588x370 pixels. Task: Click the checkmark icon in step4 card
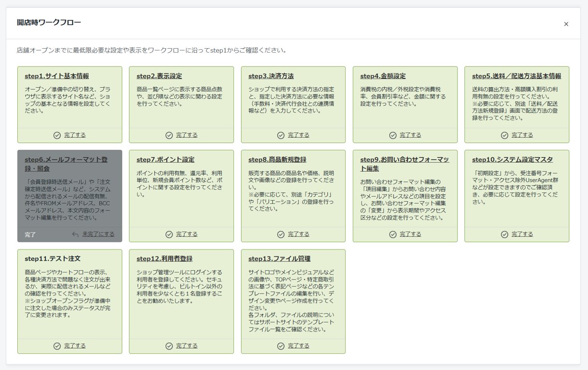[393, 136]
